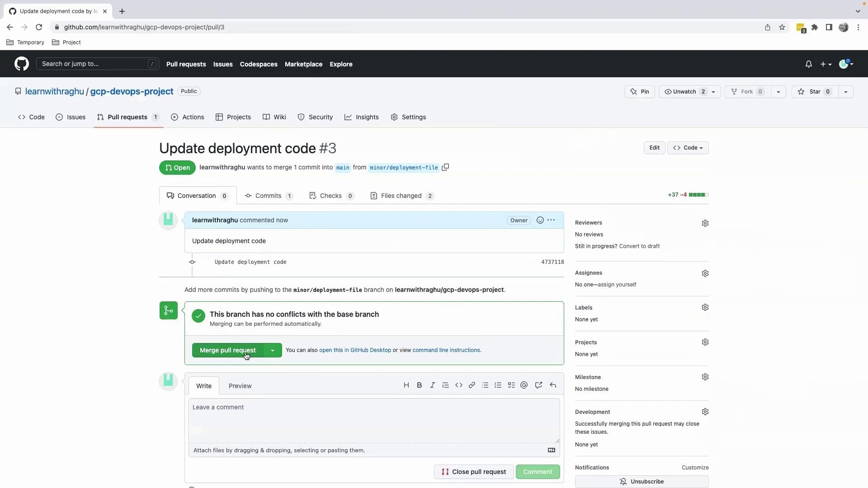Add emoji reaction to comment
This screenshot has width=868, height=488.
pyautogui.click(x=540, y=221)
